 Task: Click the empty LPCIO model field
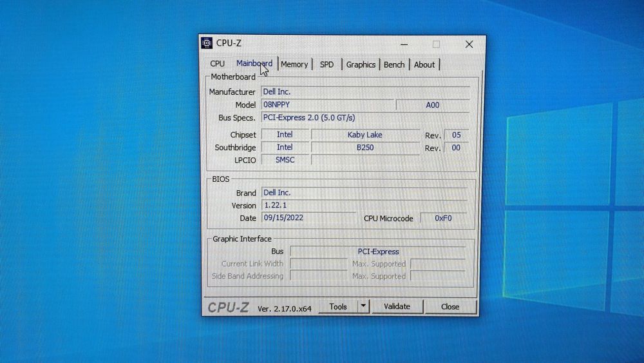(365, 160)
